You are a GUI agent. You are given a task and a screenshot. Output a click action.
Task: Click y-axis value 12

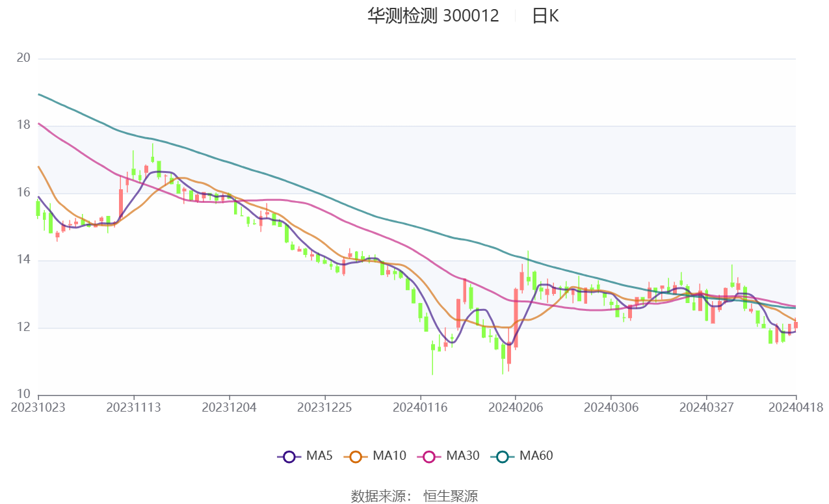(x=23, y=327)
